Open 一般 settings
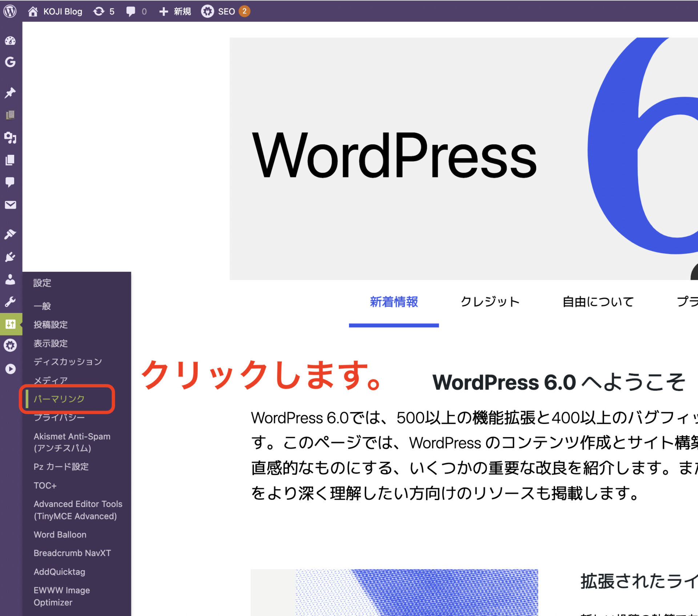The image size is (698, 616). pos(42,306)
